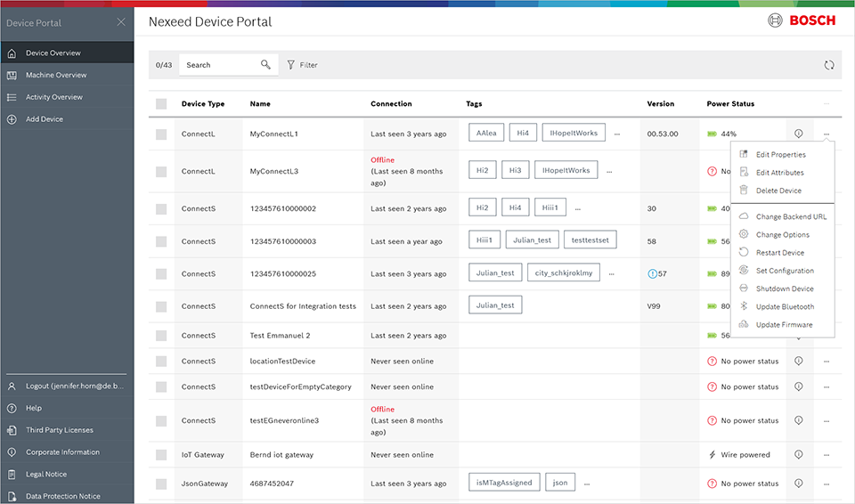855x504 pixels.
Task: Check ConnectS for Integration tests row
Action: click(x=161, y=306)
